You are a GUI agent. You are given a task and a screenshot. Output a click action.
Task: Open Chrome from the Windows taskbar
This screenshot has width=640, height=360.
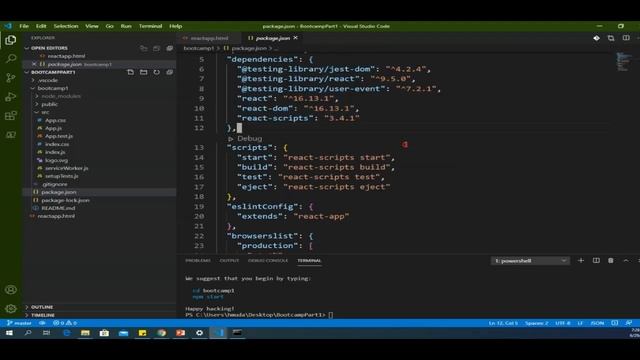click(x=162, y=333)
